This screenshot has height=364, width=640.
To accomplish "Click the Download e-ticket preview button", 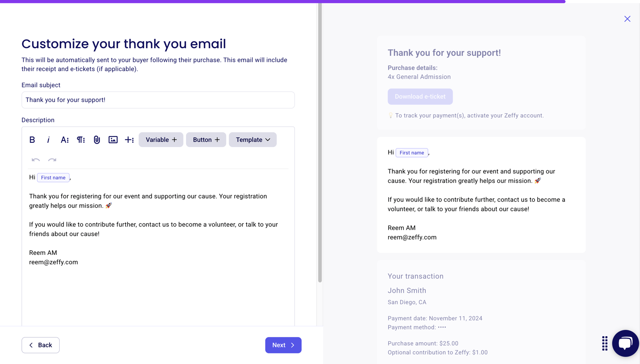I will (420, 97).
